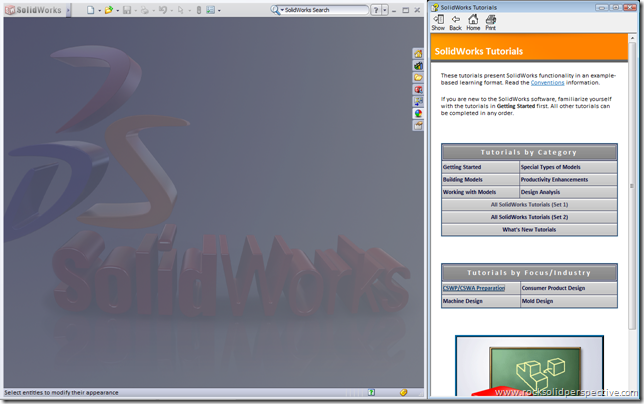Expand the SolidWorks menu flyout arrow
This screenshot has width=644, height=404.
[69, 10]
